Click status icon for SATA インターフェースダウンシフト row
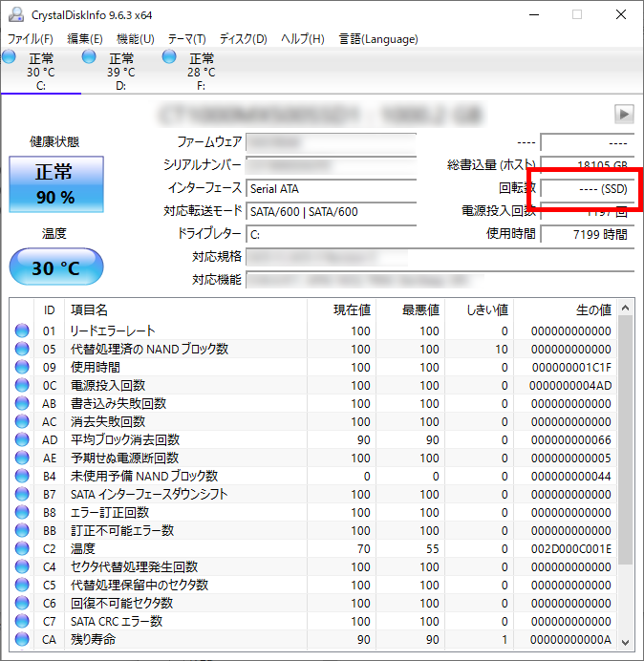The height and width of the screenshot is (661, 644). (22, 494)
